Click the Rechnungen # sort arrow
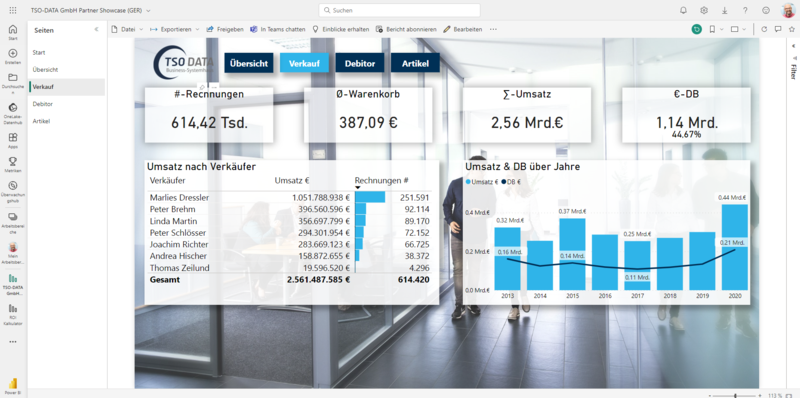The height and width of the screenshot is (398, 800). point(358,188)
